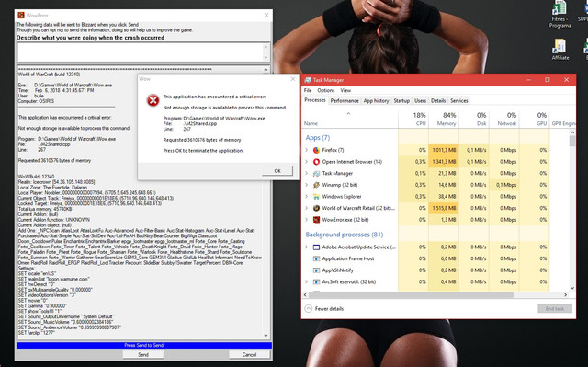Click the WowError window title icon
Viewport: 588px width, 367px height.
(x=21, y=16)
